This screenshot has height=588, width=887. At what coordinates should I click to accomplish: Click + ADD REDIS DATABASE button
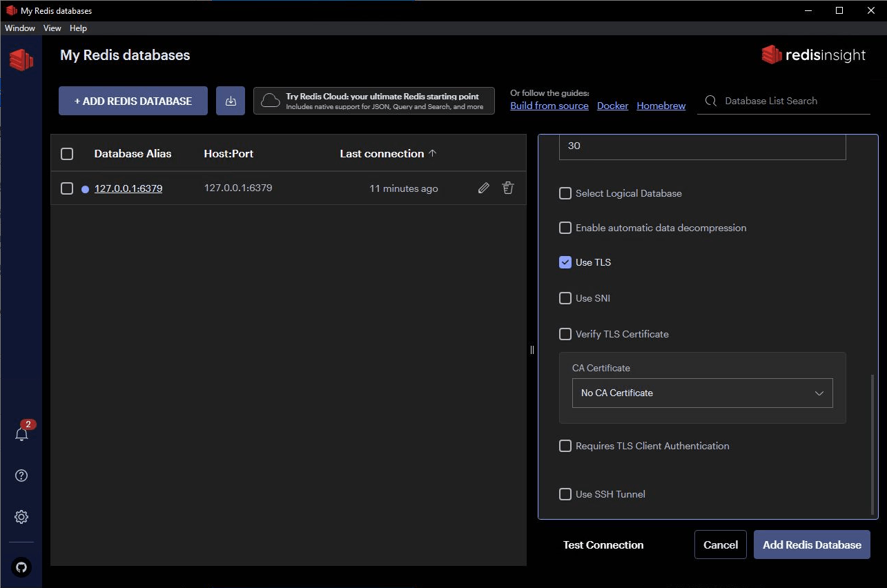tap(133, 101)
